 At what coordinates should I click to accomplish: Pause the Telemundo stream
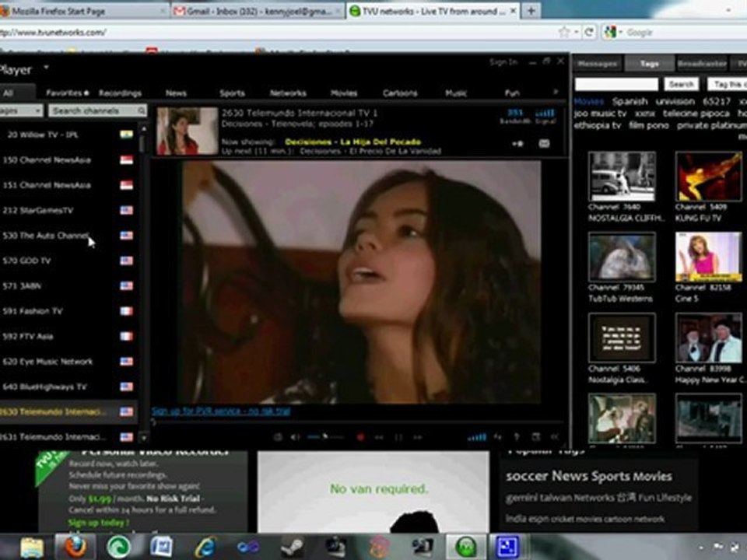coord(398,437)
